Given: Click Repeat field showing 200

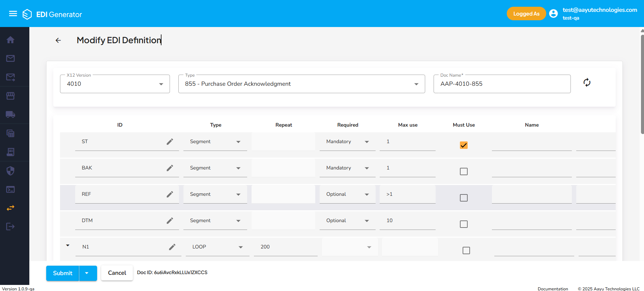Looking at the screenshot, I should [x=286, y=247].
